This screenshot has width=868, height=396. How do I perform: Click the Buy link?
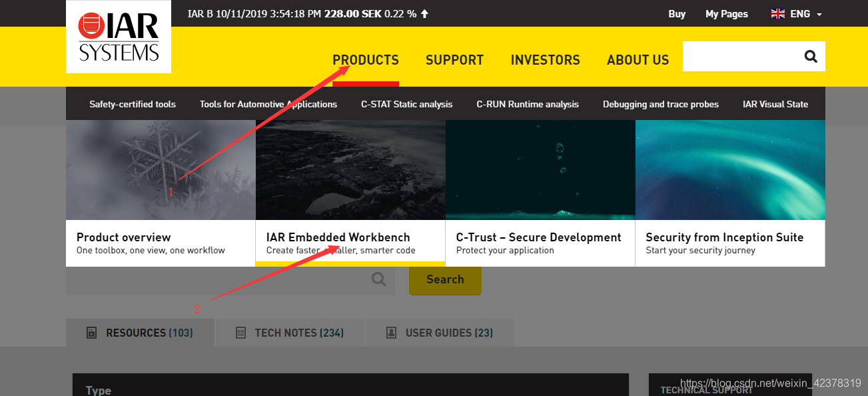pyautogui.click(x=677, y=14)
